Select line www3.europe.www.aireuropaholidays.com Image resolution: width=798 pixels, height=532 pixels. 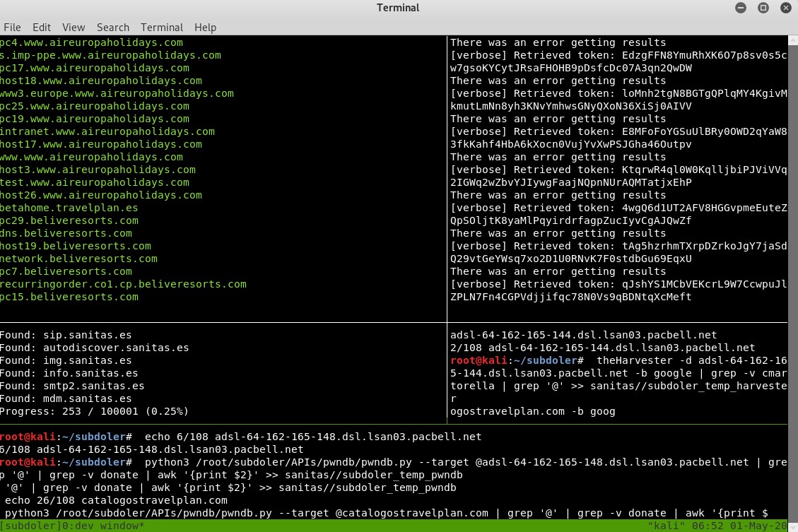(x=117, y=93)
